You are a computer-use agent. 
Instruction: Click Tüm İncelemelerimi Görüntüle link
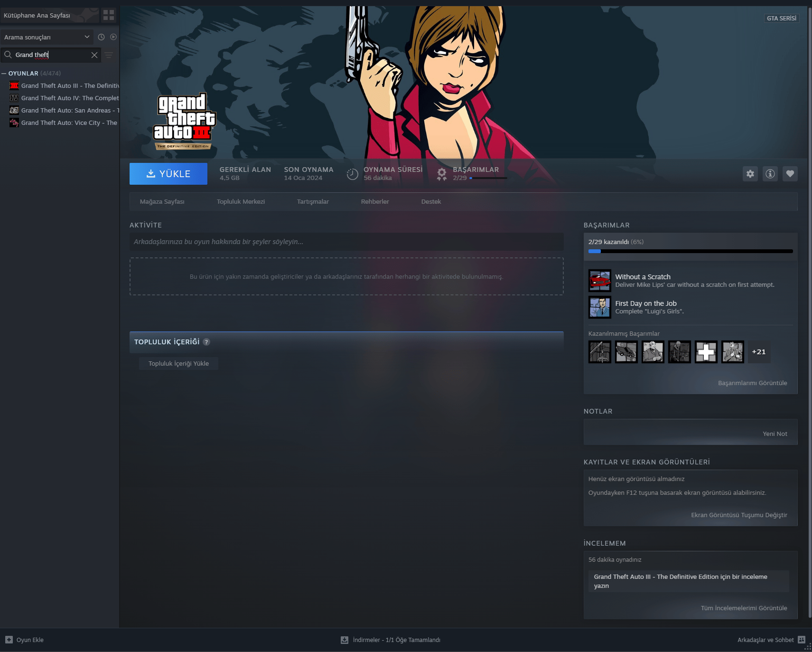pyautogui.click(x=744, y=608)
